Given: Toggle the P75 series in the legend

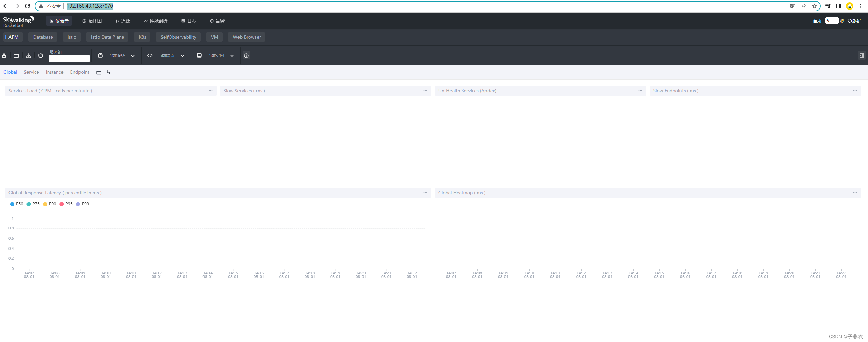Looking at the screenshot, I should (x=33, y=204).
